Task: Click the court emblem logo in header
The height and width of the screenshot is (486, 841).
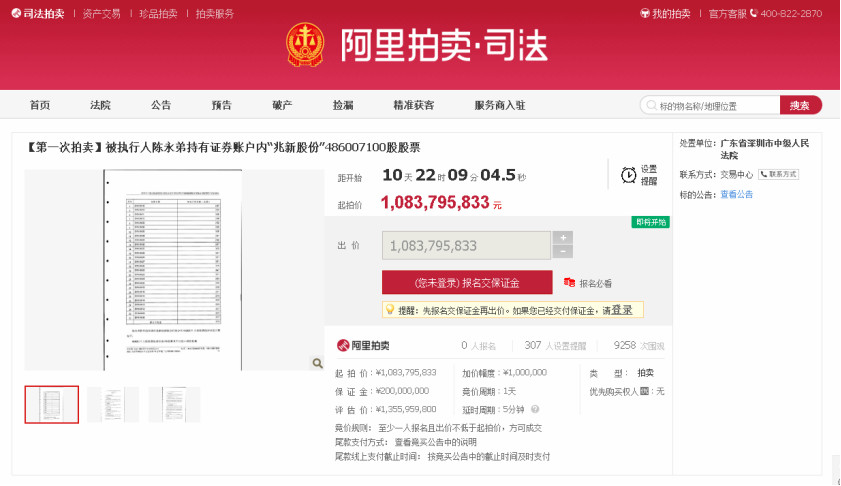Action: [306, 45]
